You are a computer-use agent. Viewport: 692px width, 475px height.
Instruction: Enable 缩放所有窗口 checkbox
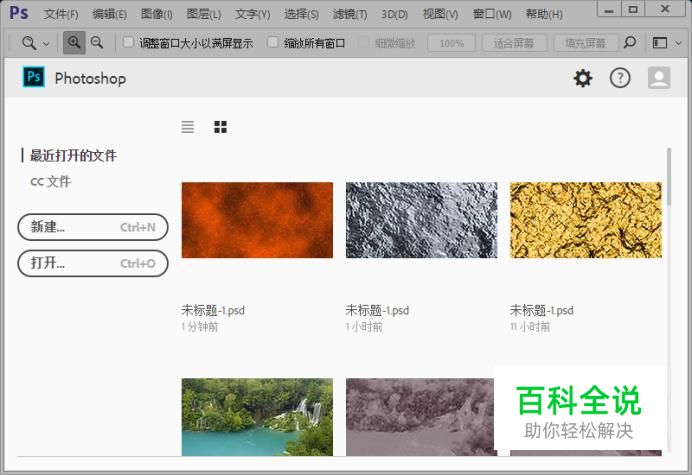[x=273, y=42]
